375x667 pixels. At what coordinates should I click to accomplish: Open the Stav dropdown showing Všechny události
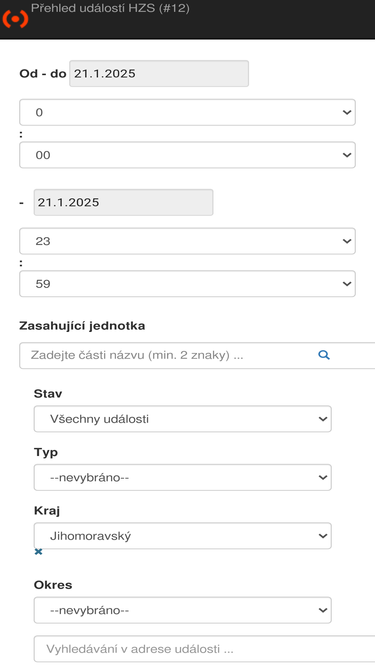183,419
